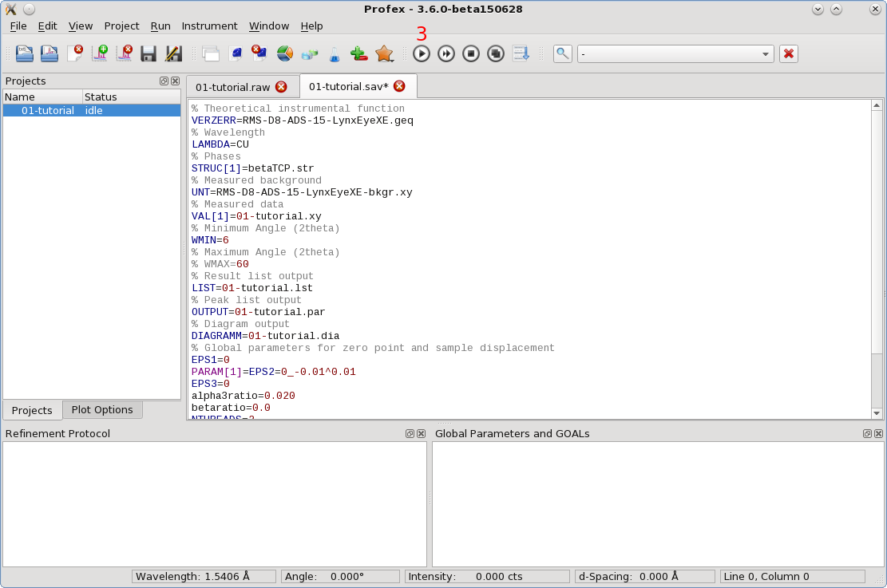Viewport: 887px width, 588px height.
Task: Float the Projects panel
Action: (x=164, y=81)
